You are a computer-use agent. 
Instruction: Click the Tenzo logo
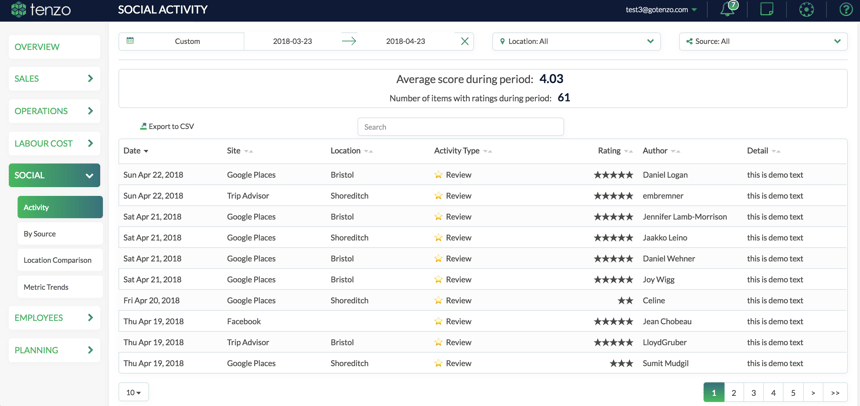pyautogui.click(x=41, y=9)
